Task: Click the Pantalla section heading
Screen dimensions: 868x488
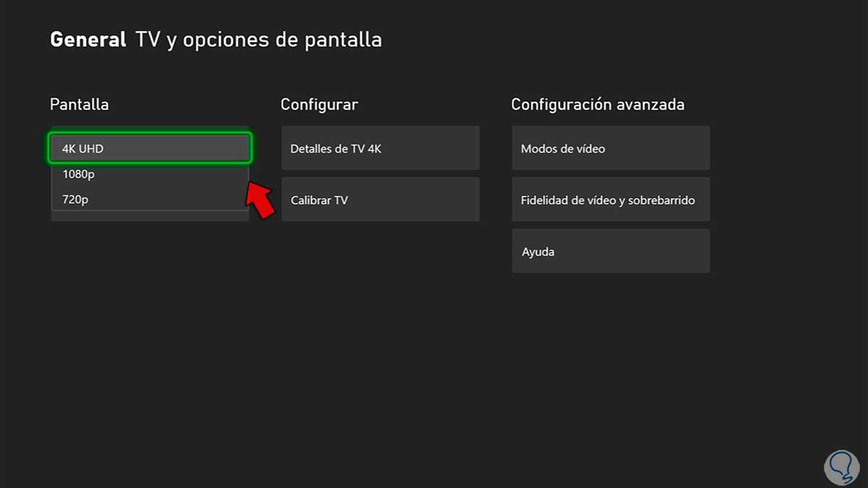Action: click(x=79, y=104)
